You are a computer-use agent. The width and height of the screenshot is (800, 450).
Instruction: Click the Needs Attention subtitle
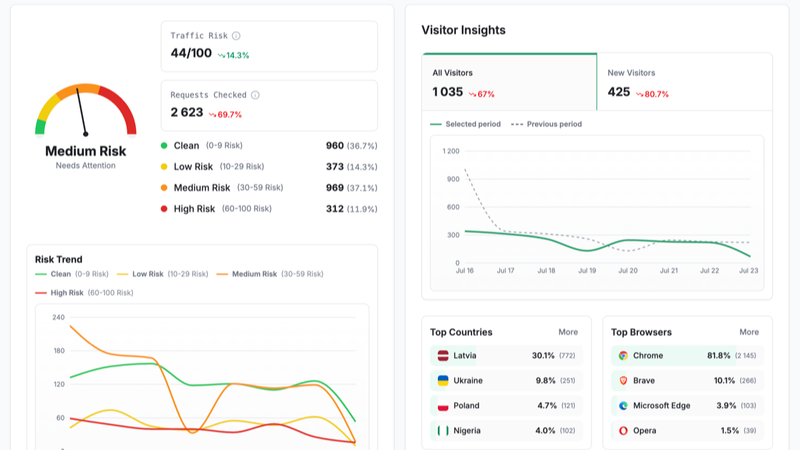(x=86, y=166)
